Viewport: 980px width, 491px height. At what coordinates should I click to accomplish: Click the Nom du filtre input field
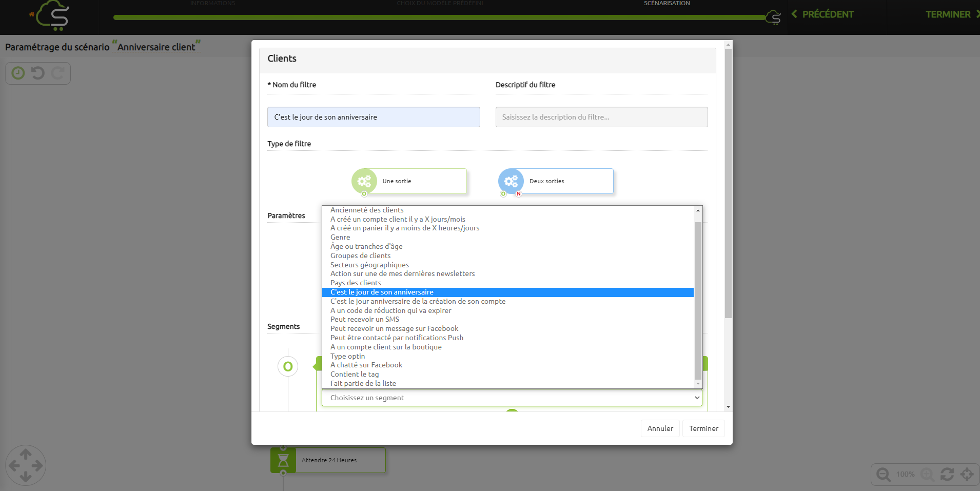pyautogui.click(x=374, y=117)
